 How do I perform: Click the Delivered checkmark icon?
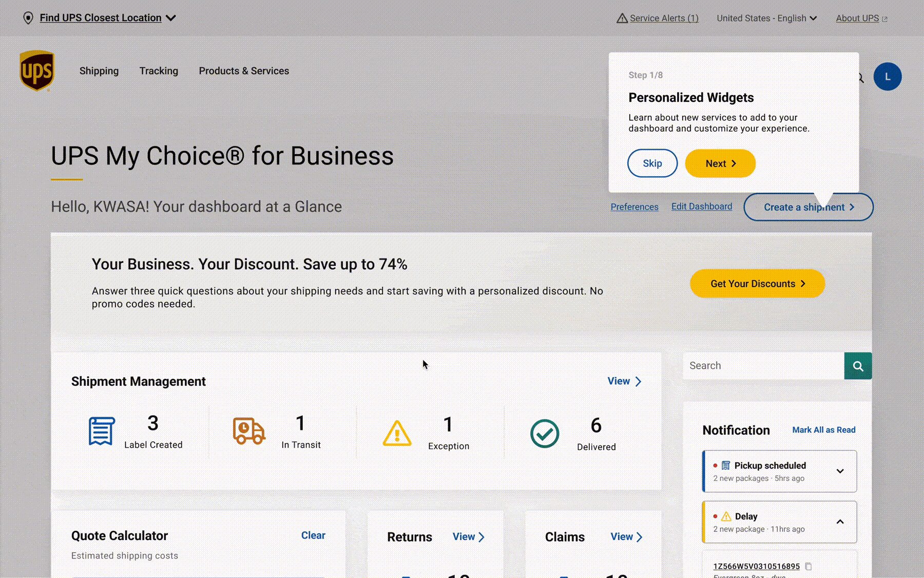(x=545, y=434)
